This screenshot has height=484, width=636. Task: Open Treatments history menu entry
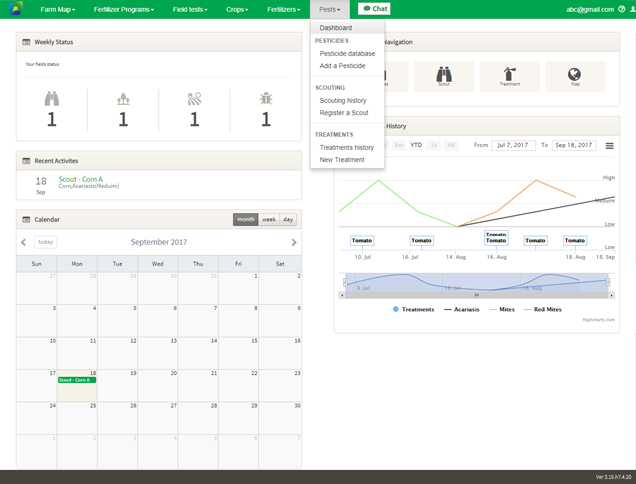347,148
